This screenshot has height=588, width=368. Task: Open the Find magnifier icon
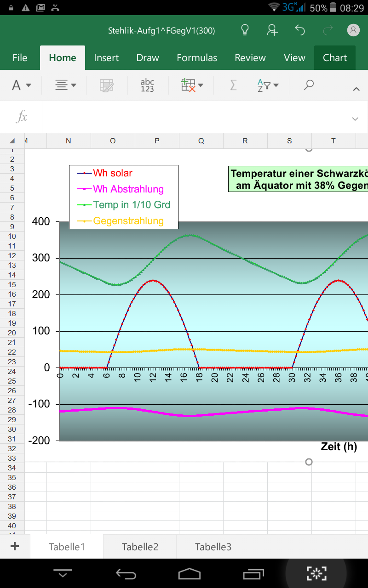point(309,85)
